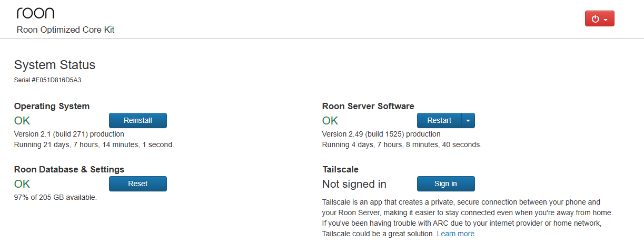Click the System Status heading
Viewport: 644px width, 251px height.
pos(55,65)
